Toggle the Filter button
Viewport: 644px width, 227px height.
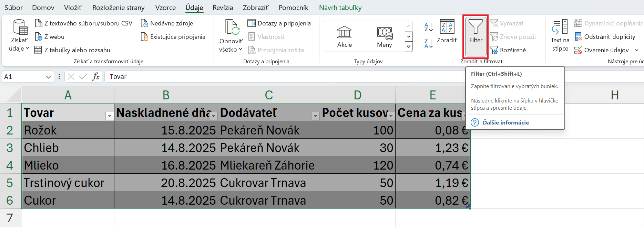tap(476, 37)
